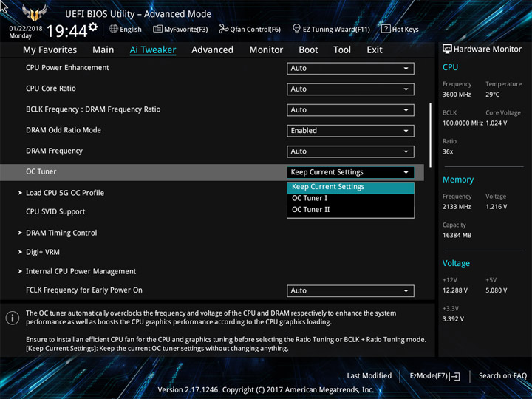This screenshot has width=532, height=399.
Task: Click the 01/22/2018 date text
Action: pyautogui.click(x=26, y=29)
